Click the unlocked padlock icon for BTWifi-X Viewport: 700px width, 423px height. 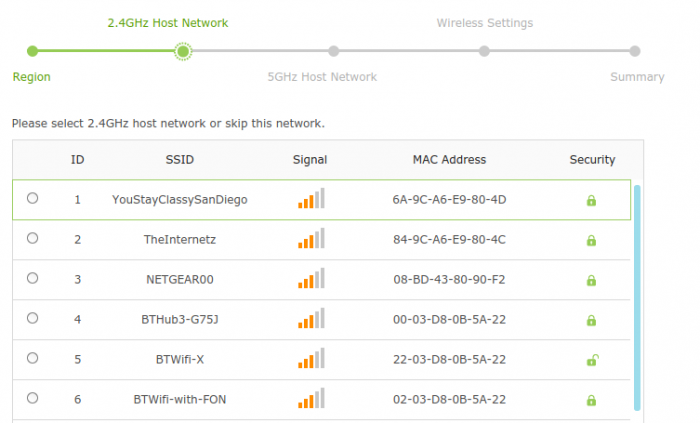tap(592, 360)
